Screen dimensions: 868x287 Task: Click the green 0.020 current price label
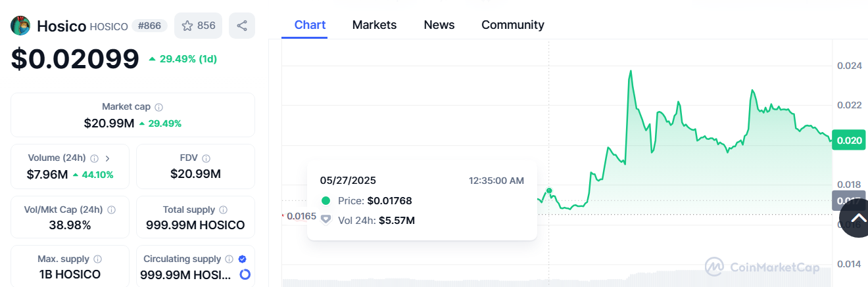849,140
